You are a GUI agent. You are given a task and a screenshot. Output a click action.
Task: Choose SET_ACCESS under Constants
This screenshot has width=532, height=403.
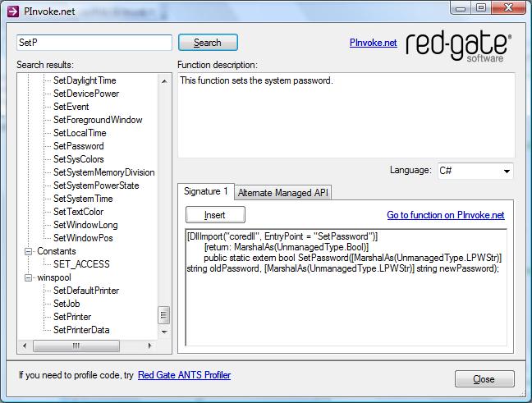80,264
